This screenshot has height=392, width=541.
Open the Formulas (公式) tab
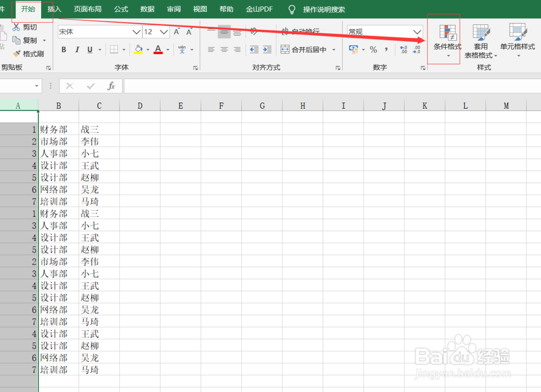[x=121, y=9]
